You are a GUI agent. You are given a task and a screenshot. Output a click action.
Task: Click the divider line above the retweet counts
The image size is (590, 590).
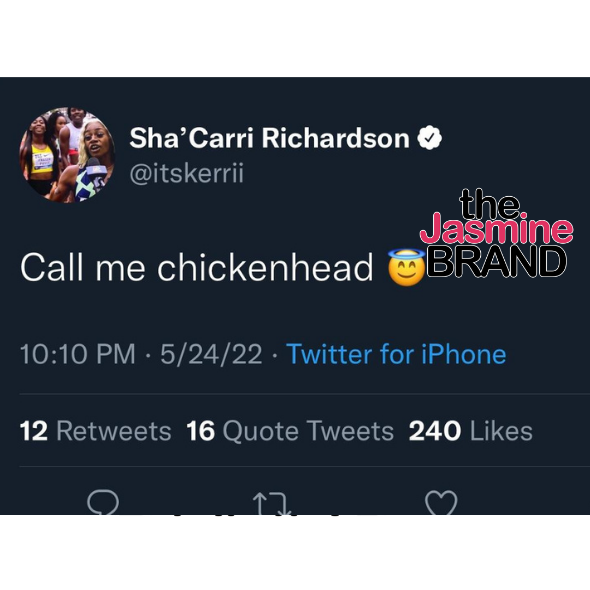(304, 394)
